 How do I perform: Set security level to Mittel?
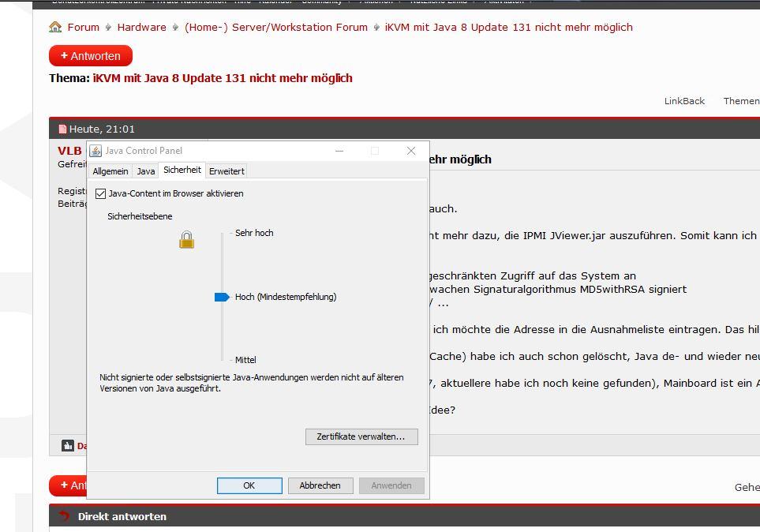245,360
